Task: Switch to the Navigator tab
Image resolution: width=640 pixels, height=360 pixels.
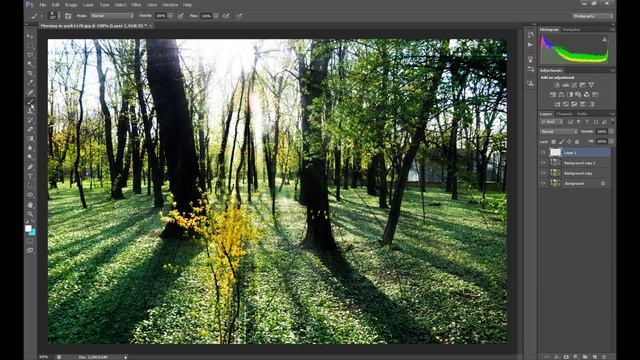Action: [x=571, y=29]
